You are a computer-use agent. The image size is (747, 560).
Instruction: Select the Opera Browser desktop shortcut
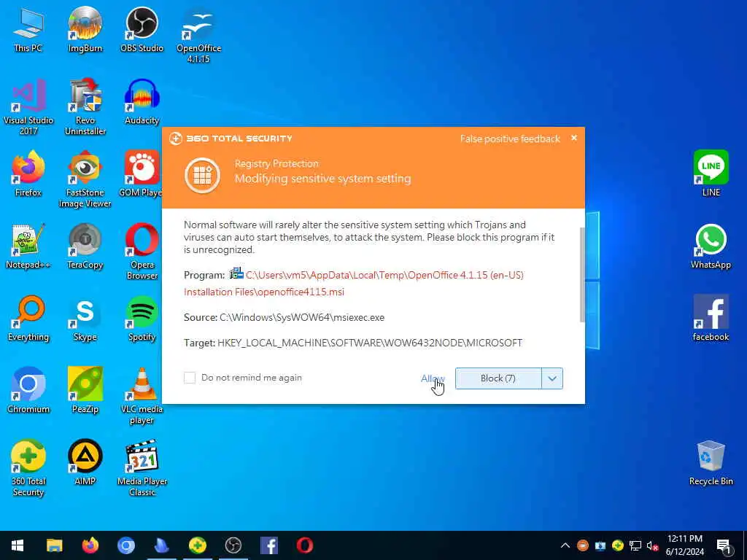click(142, 252)
